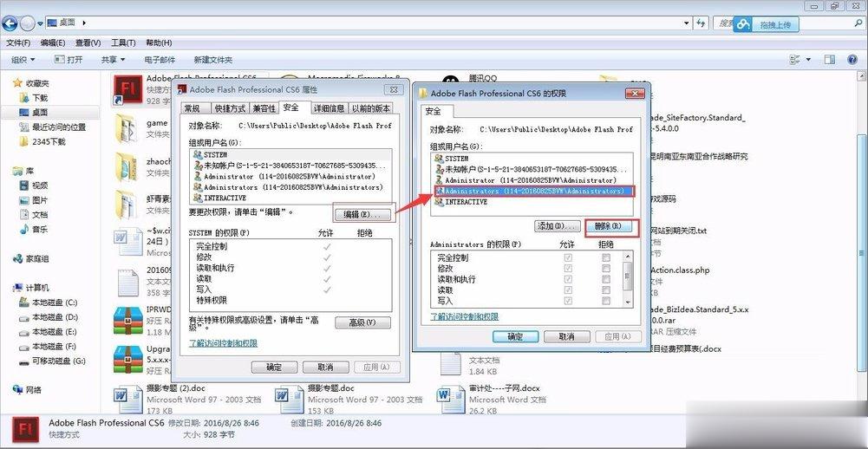Open address bar history dropdown arrow

[x=687, y=23]
